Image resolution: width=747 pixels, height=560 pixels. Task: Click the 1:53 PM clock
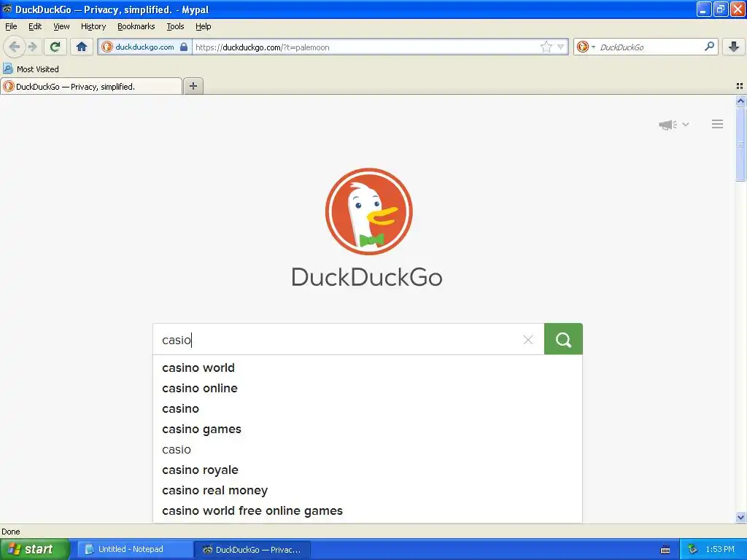(720, 549)
